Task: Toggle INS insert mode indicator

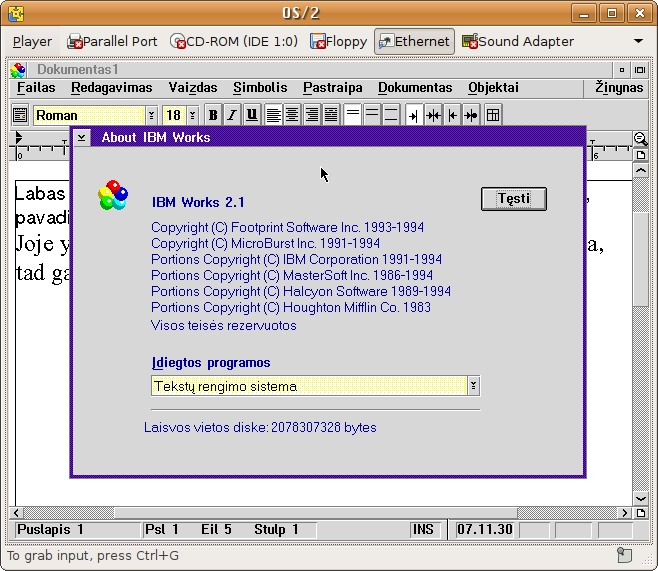Action: [423, 529]
